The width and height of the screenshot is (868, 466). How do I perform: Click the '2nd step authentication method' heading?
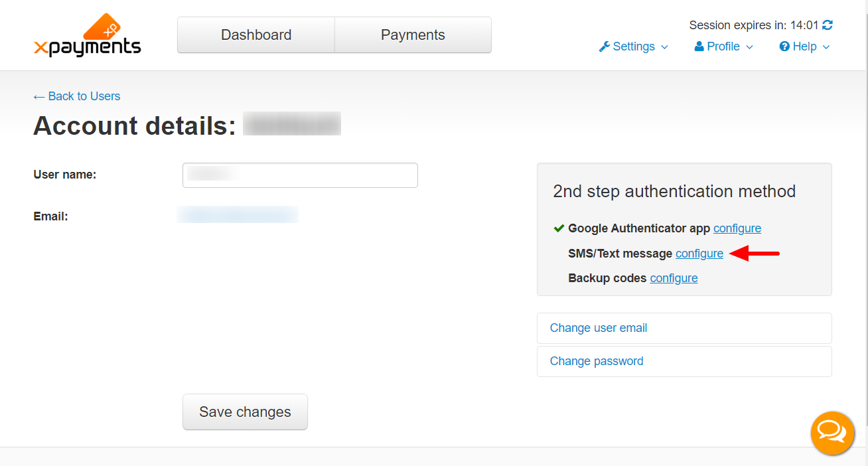[674, 191]
